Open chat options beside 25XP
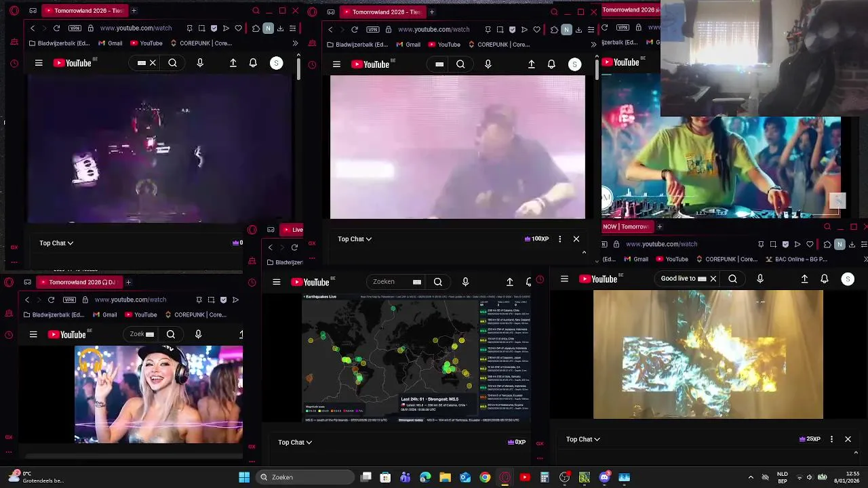Screen dimensions: 868x488 831,439
